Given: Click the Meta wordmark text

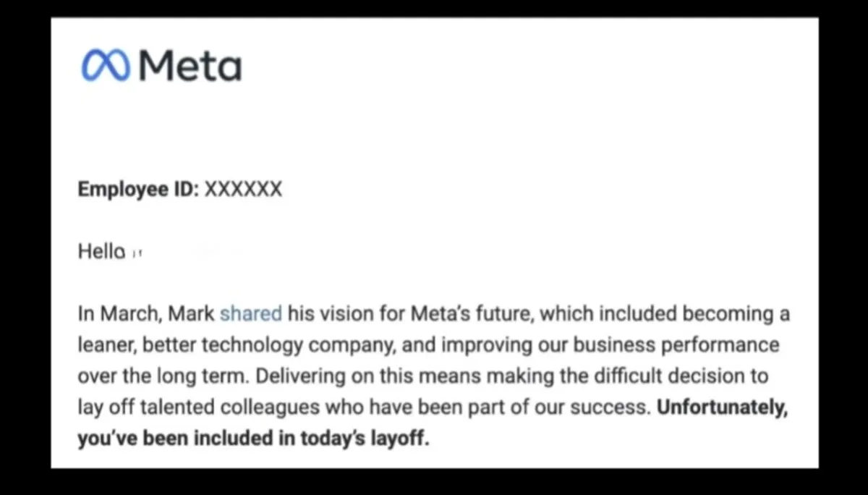Looking at the screenshot, I should tap(189, 67).
